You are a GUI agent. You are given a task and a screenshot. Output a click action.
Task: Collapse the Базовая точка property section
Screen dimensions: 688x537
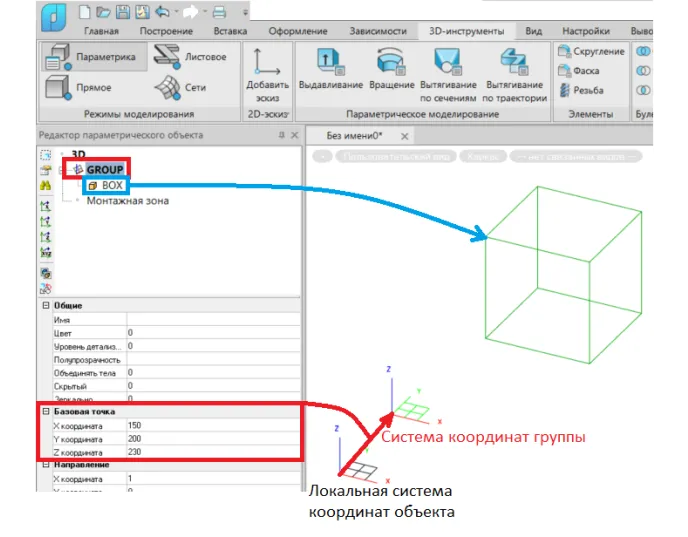point(46,411)
